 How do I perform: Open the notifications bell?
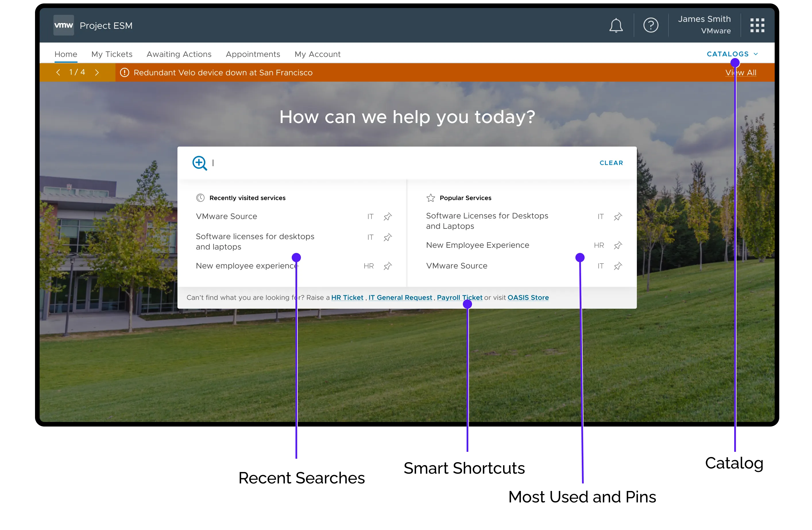coord(616,25)
